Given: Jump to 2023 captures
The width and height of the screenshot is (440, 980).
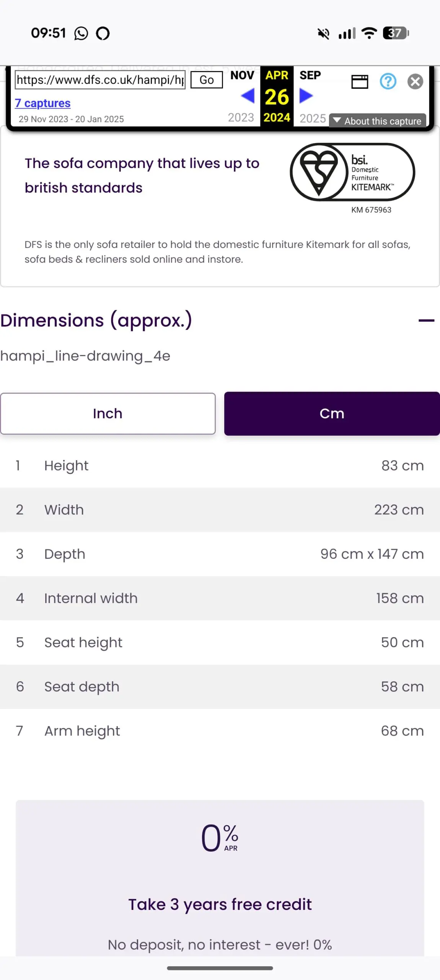Looking at the screenshot, I should click(x=241, y=118).
